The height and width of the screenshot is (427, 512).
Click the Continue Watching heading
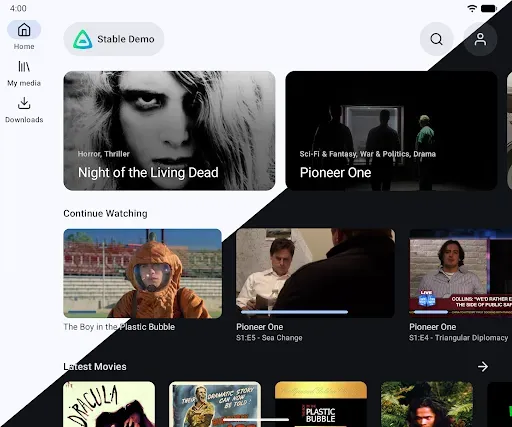click(105, 213)
